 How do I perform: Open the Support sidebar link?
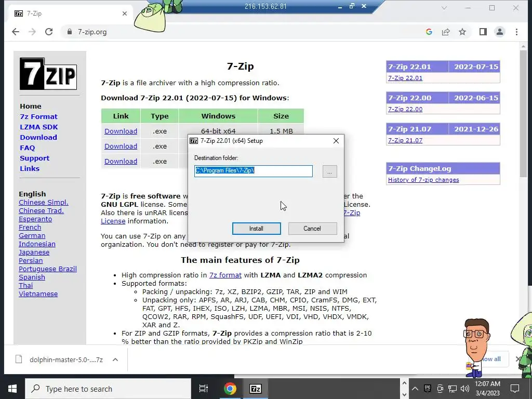35,158
